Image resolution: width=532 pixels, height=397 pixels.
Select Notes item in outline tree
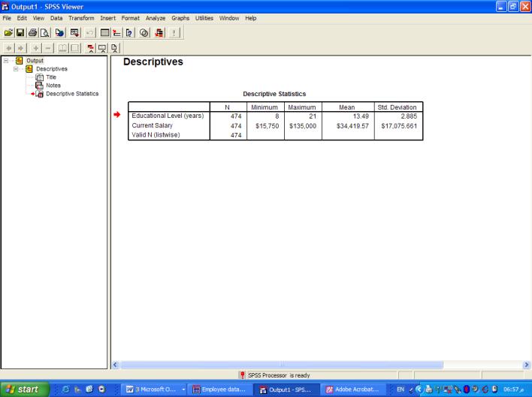(x=53, y=86)
